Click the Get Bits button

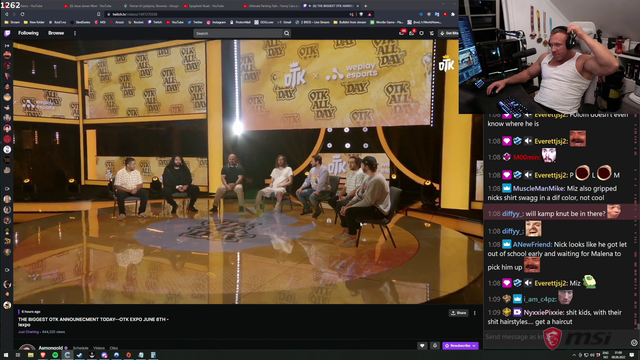click(x=449, y=33)
